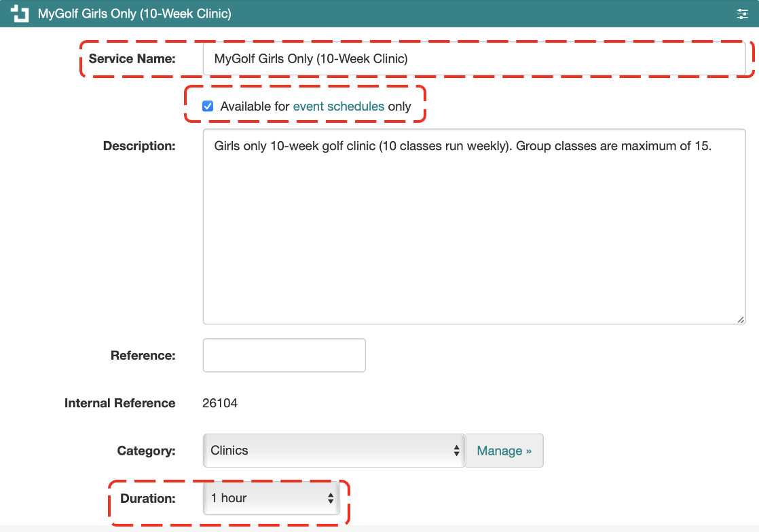Image resolution: width=759 pixels, height=532 pixels.
Task: Open the 'event schedules' link
Action: tap(338, 106)
